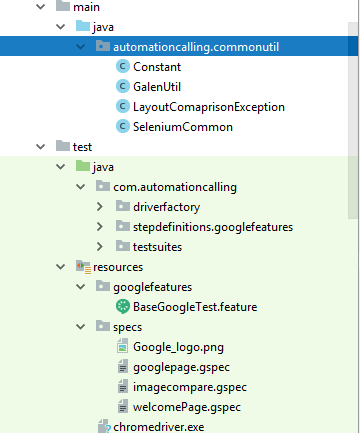This screenshot has height=437, width=361.
Task: Select the java label under main
Action: tap(103, 27)
